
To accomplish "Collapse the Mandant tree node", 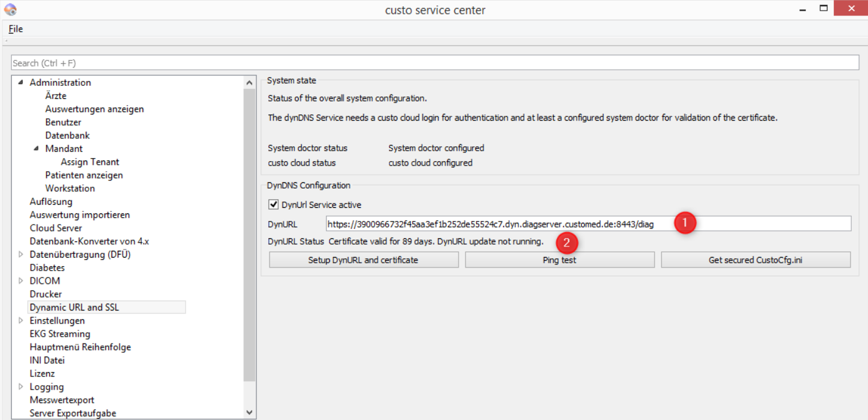I will coord(37,148).
